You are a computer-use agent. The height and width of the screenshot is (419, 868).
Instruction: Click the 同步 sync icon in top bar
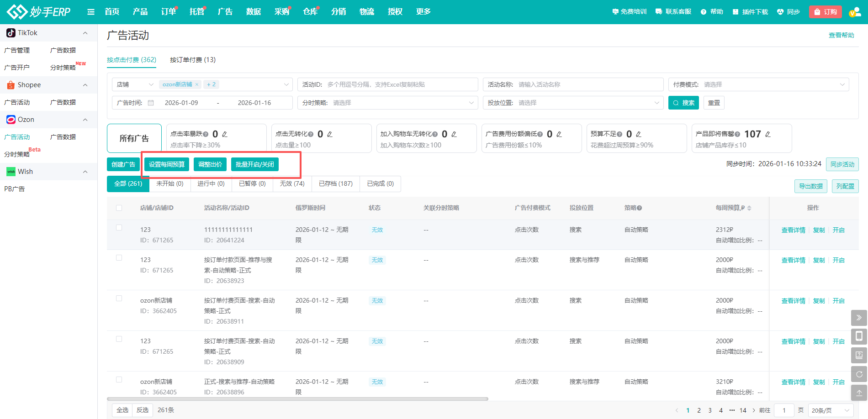pyautogui.click(x=779, y=11)
